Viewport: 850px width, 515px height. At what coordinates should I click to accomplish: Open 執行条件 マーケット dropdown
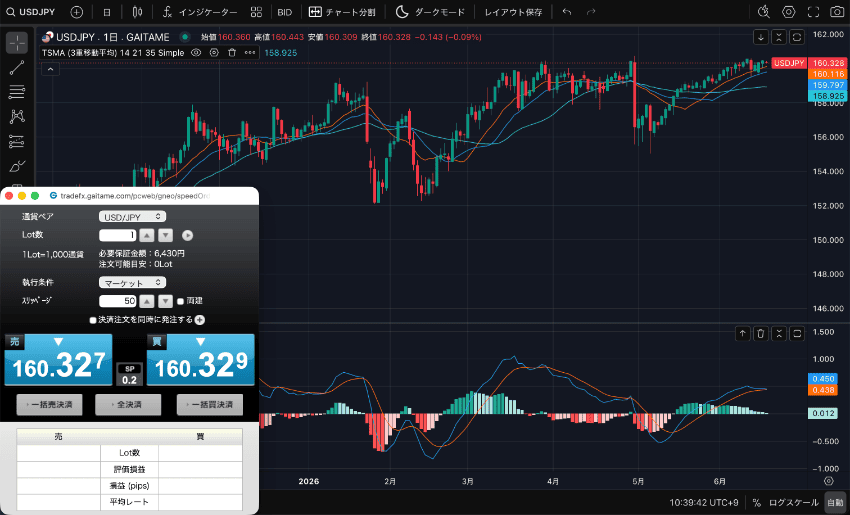pyautogui.click(x=132, y=282)
